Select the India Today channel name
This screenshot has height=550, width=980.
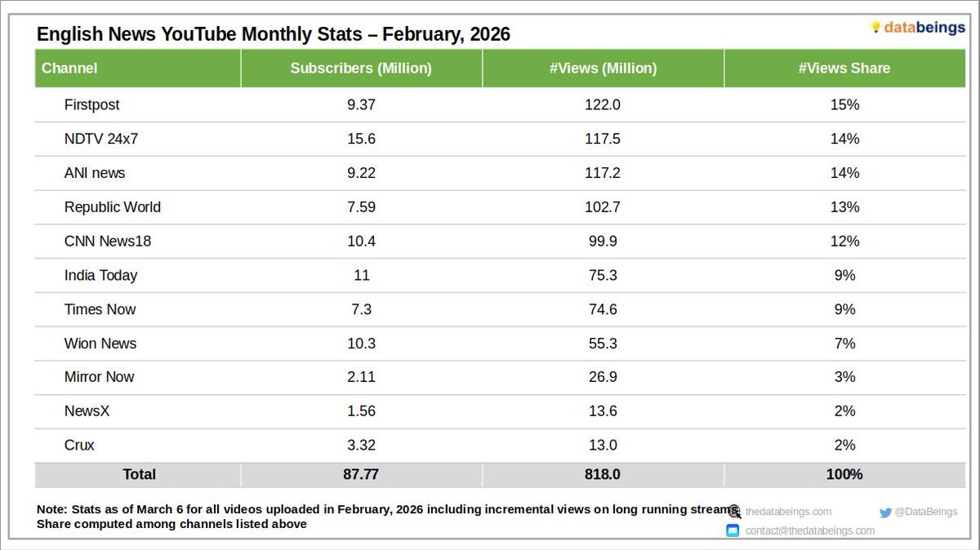(100, 276)
